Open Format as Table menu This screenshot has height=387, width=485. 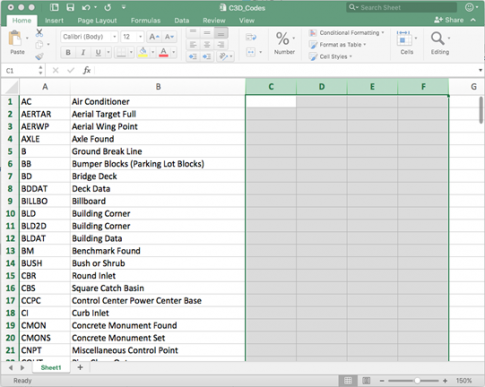(x=337, y=45)
